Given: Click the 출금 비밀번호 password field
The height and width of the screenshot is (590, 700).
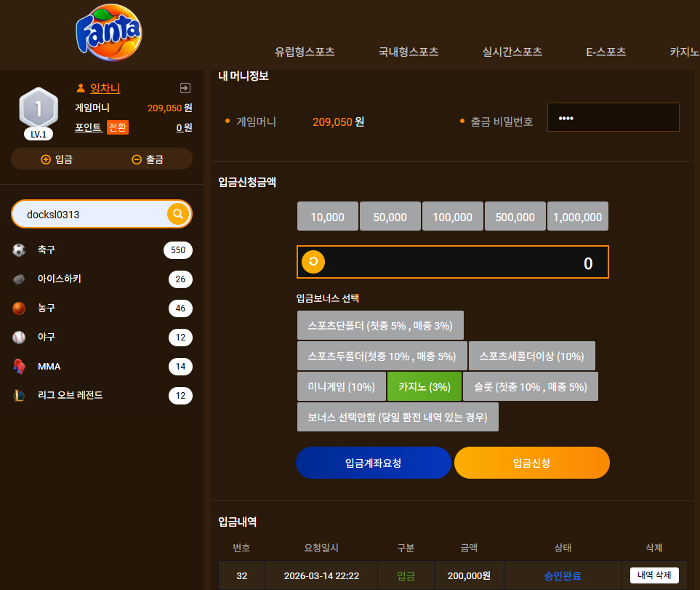Looking at the screenshot, I should click(x=613, y=117).
